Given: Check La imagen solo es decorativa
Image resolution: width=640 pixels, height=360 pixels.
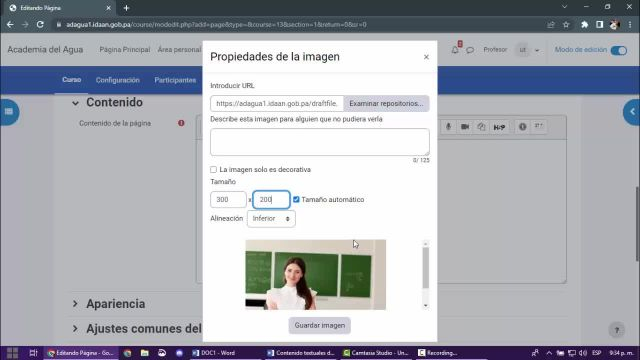Looking at the screenshot, I should coord(213,169).
